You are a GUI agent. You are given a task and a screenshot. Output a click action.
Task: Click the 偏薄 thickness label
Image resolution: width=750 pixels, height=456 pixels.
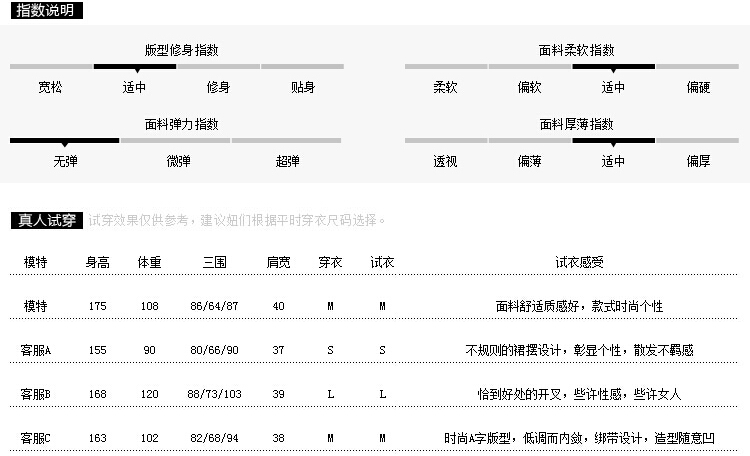(529, 161)
